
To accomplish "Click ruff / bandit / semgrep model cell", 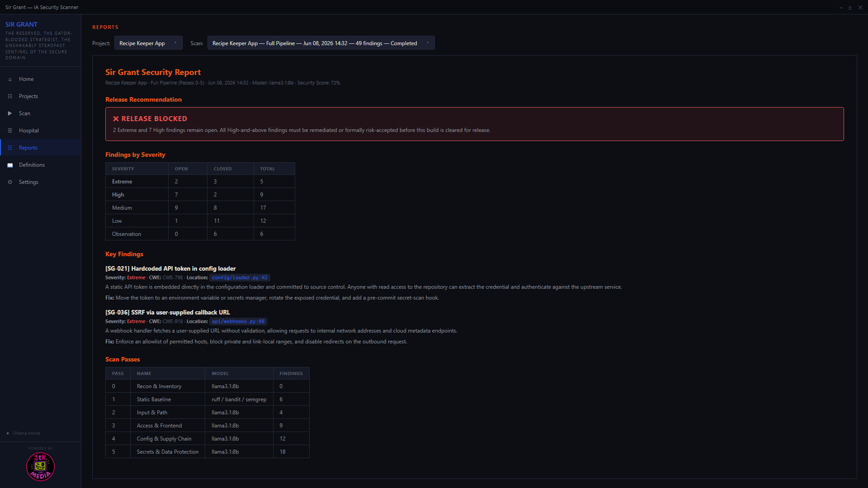I will click(x=239, y=399).
